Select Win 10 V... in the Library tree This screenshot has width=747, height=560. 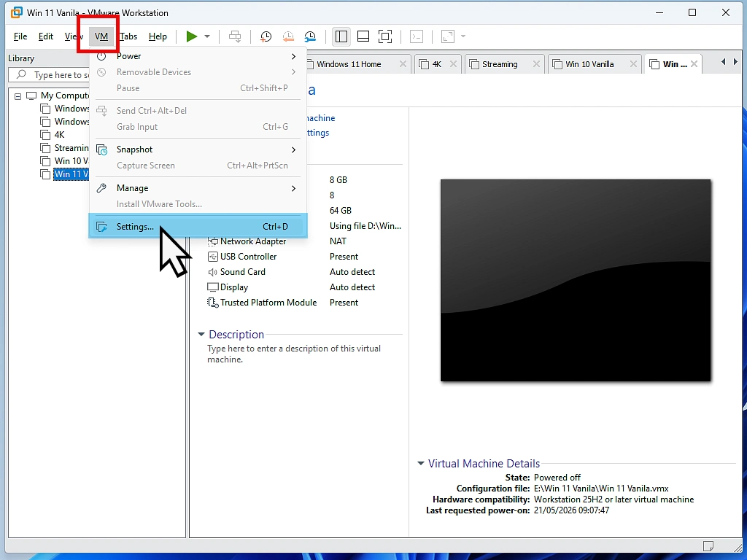[x=71, y=161]
